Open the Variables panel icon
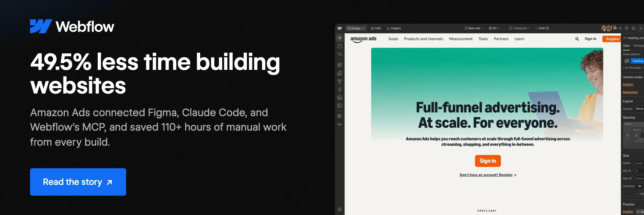Image resolution: width=644 pixels, height=215 pixels. (340, 73)
